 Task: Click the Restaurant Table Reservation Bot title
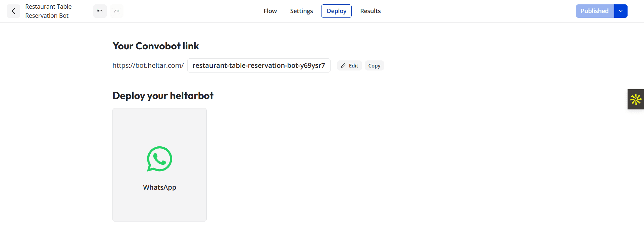48,11
